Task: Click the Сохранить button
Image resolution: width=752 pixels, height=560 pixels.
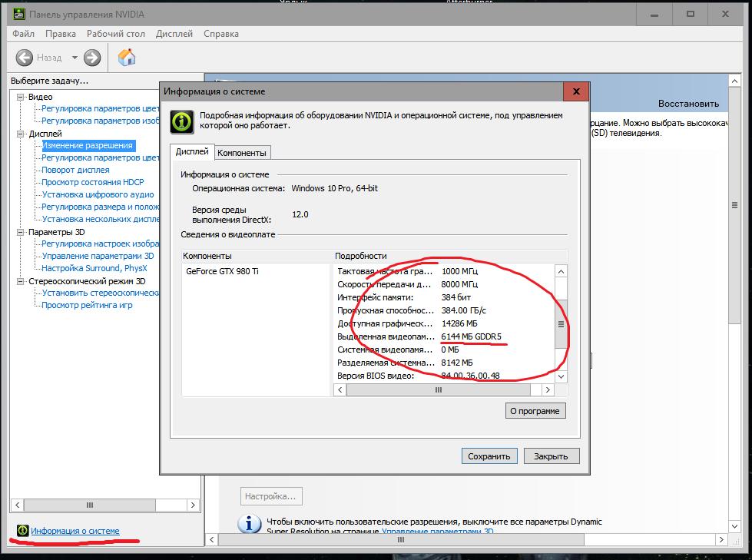Action: 489,456
